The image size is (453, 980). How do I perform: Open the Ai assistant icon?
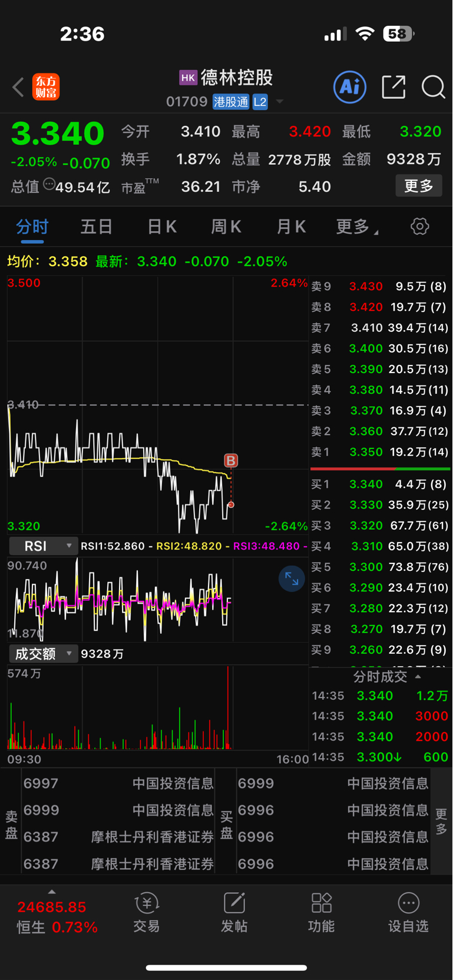(350, 87)
